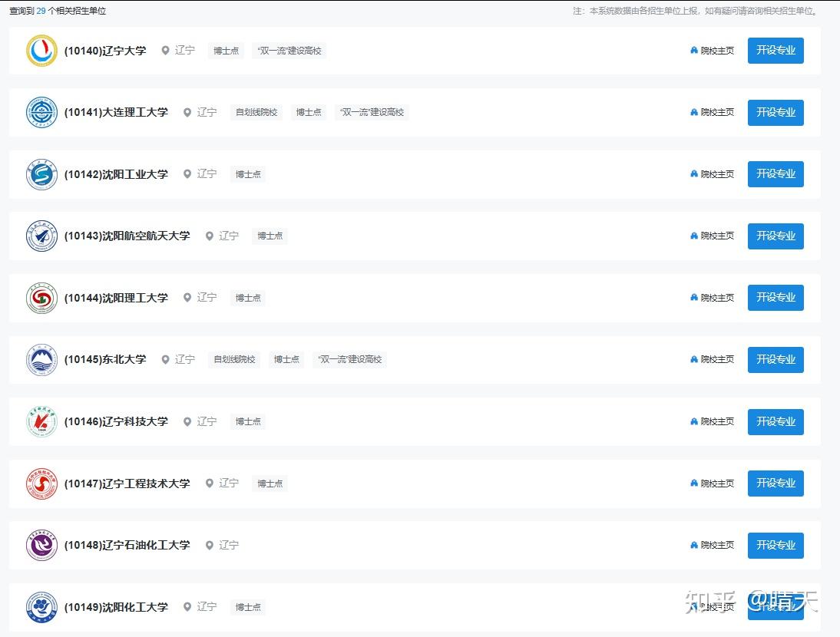Click the 沈阳航空航天大学 (10143) logo
Image resolution: width=840 pixels, height=637 pixels.
pos(41,236)
